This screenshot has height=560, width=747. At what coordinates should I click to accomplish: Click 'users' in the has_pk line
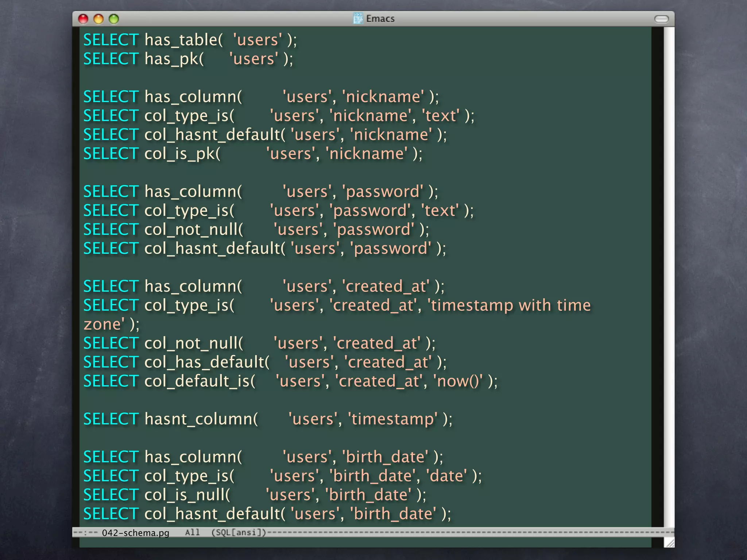pyautogui.click(x=253, y=59)
